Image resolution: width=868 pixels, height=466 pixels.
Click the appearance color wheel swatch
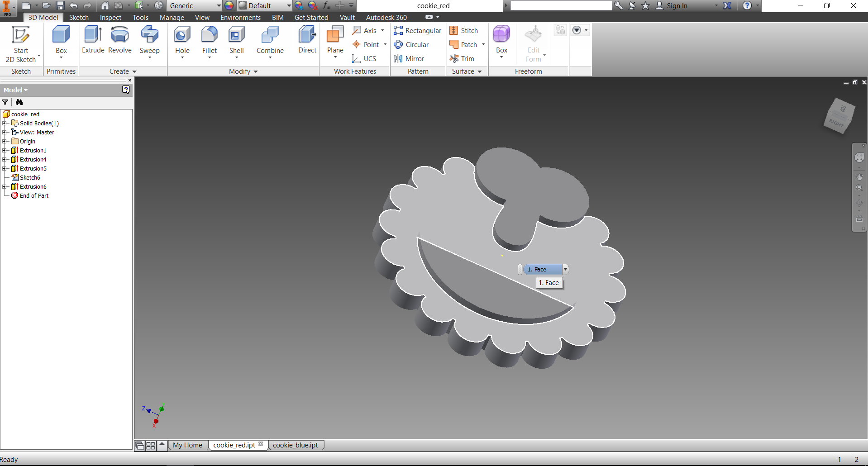(229, 6)
